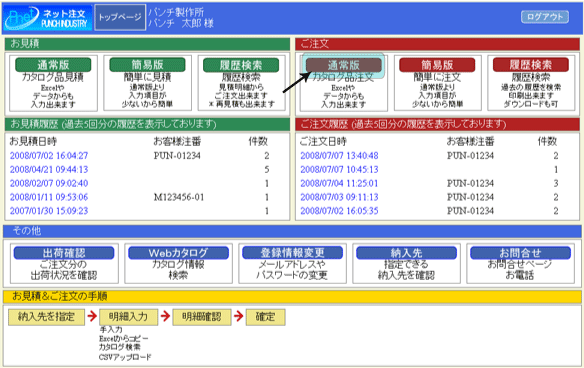
Task: Open 納入先 delivery destination confirmation
Action: (x=406, y=253)
